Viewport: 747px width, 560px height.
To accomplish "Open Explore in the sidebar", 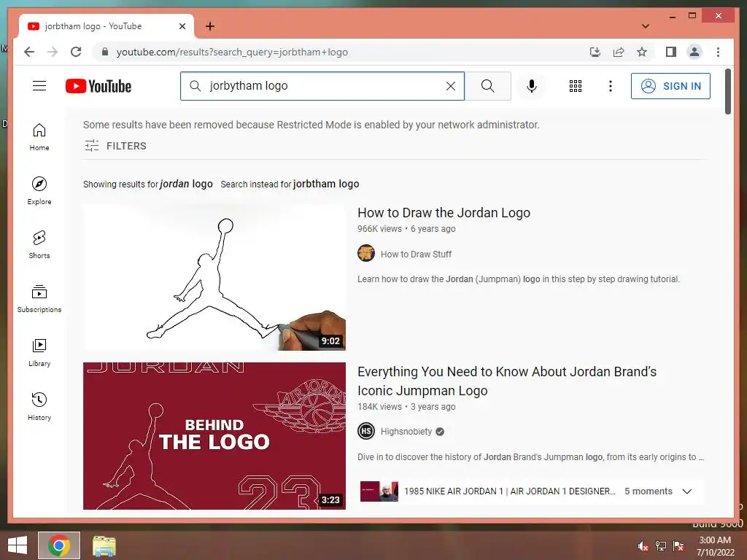I will (x=39, y=191).
